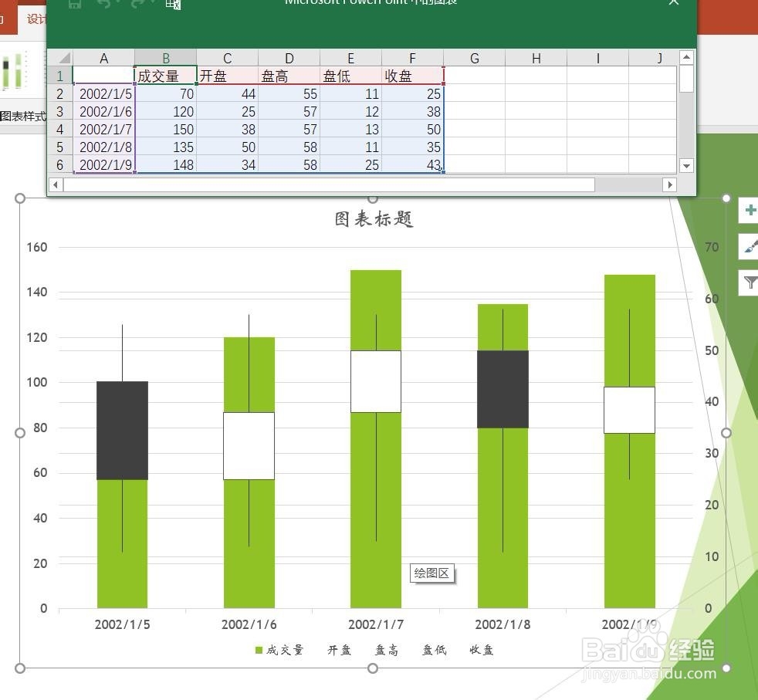Select row 1 header
This screenshot has height=700, width=758.
[60, 76]
